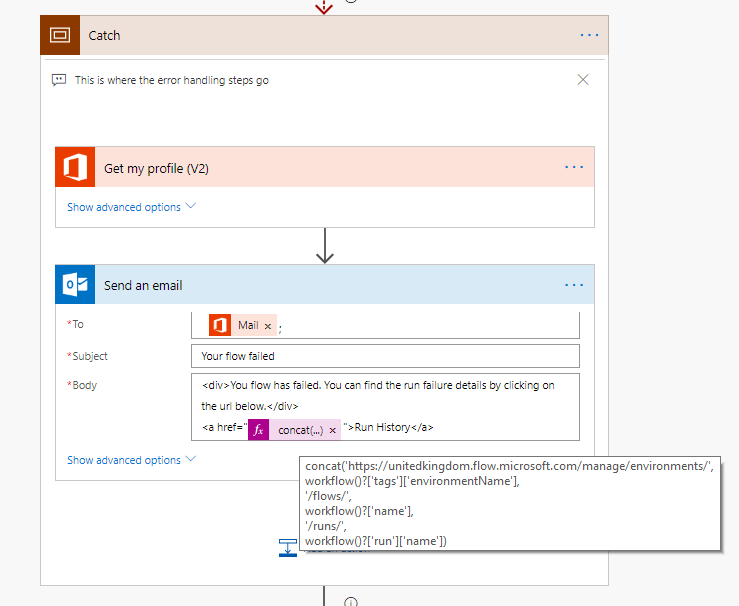Click 'This is where the error handling steps go' text
This screenshot has width=739, height=606.
point(172,80)
